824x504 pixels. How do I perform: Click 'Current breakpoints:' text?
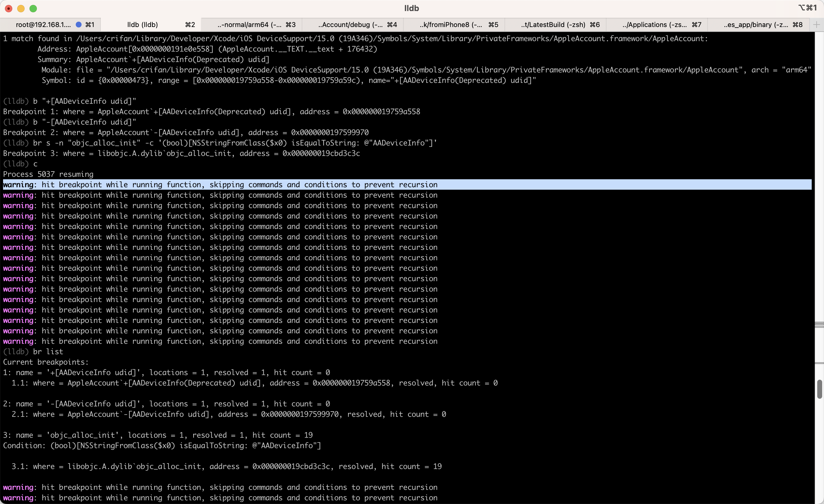[46, 362]
